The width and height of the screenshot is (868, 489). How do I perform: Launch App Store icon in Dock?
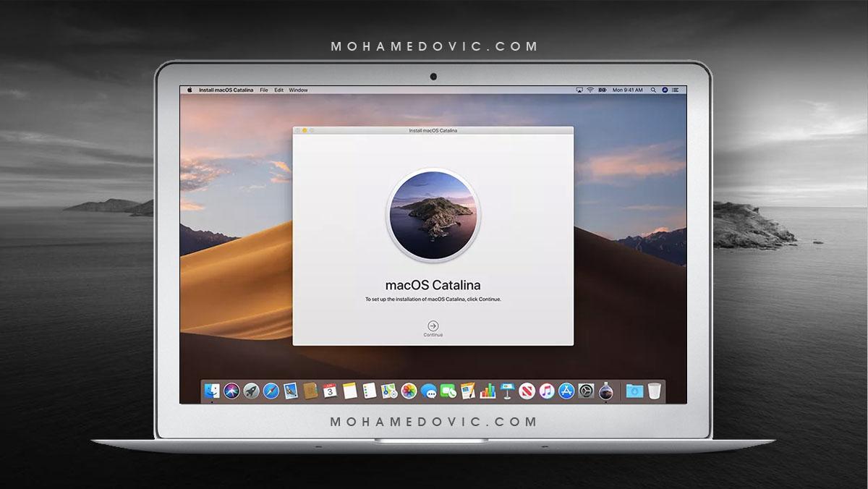coord(566,391)
